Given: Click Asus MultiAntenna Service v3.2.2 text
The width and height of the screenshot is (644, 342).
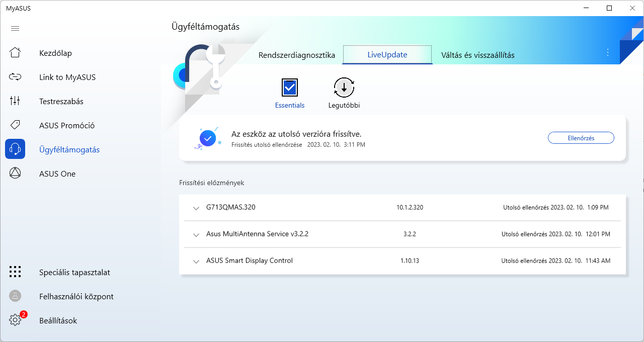Looking at the screenshot, I should point(257,234).
